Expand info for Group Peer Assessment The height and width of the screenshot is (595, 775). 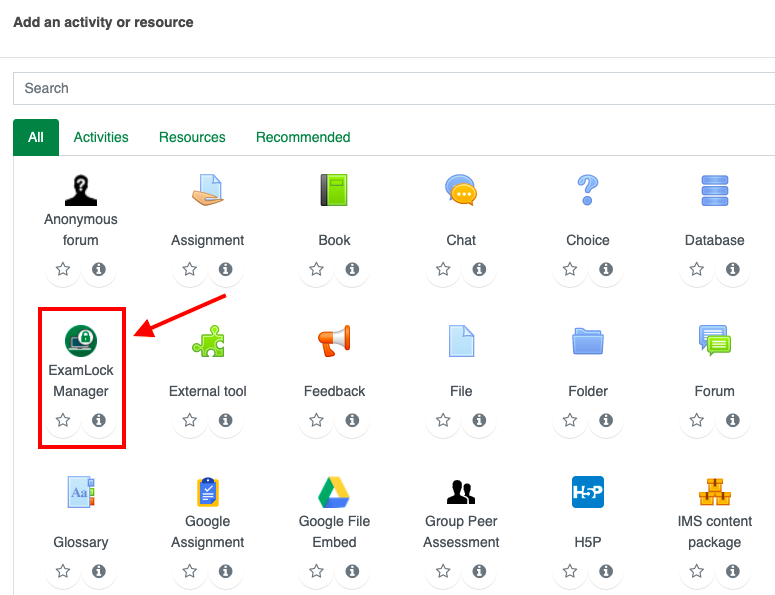pos(479,572)
